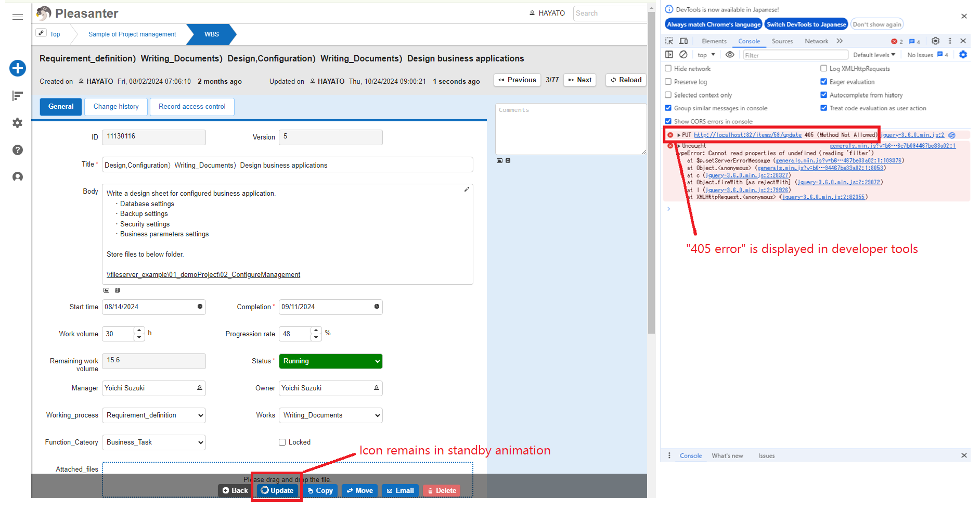Open the Works dropdown
This screenshot has height=507, width=980.
point(331,415)
